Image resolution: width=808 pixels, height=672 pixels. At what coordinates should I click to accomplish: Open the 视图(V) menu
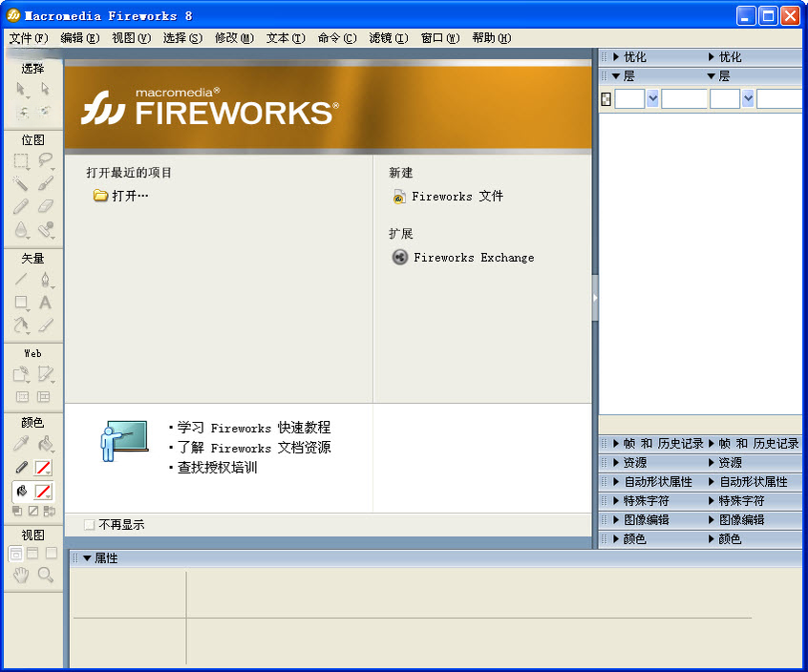tap(132, 38)
